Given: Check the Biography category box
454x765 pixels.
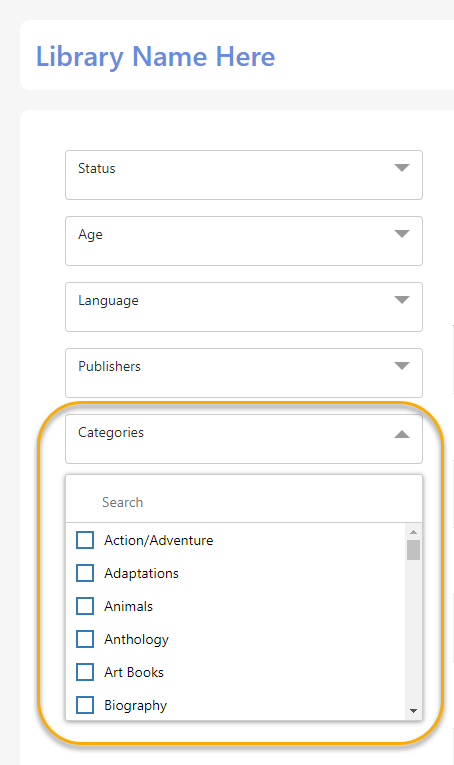Looking at the screenshot, I should 85,705.
